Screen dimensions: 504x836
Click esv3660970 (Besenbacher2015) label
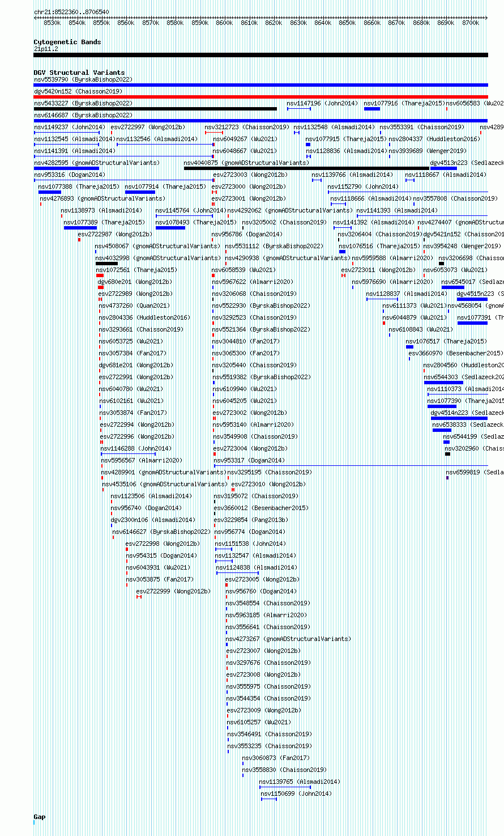tap(455, 353)
